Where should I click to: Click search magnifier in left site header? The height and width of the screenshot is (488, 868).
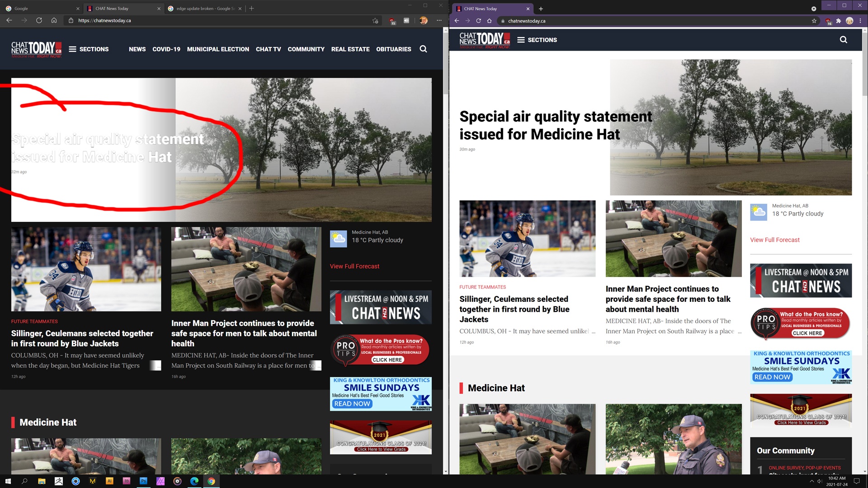point(423,49)
